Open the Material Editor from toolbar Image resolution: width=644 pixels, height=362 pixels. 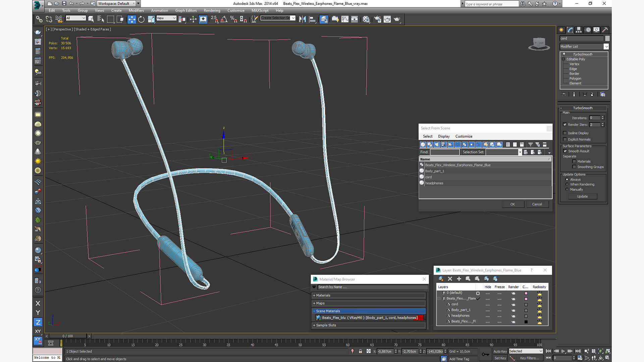[366, 19]
